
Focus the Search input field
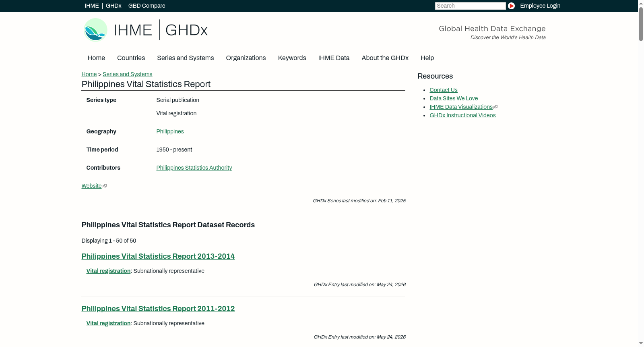coord(470,6)
